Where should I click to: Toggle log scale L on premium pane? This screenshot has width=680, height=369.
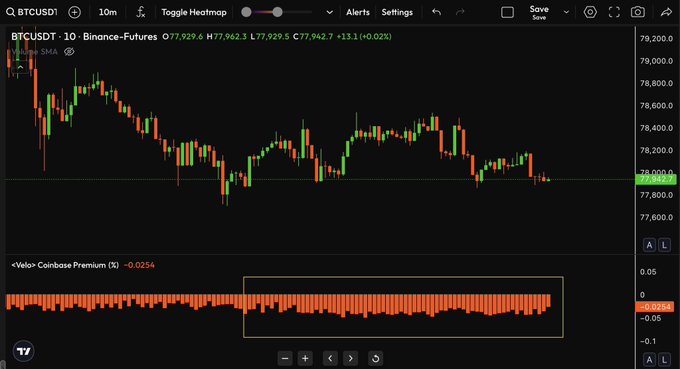pos(664,359)
